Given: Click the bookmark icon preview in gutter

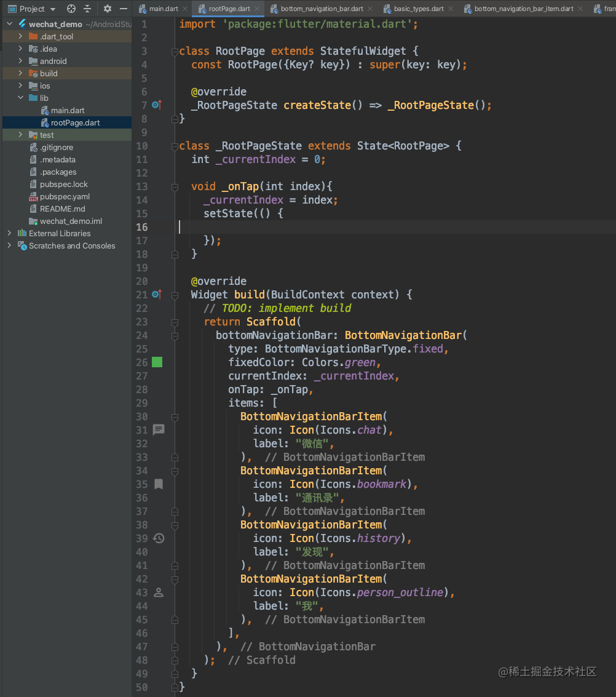Looking at the screenshot, I should click(159, 484).
